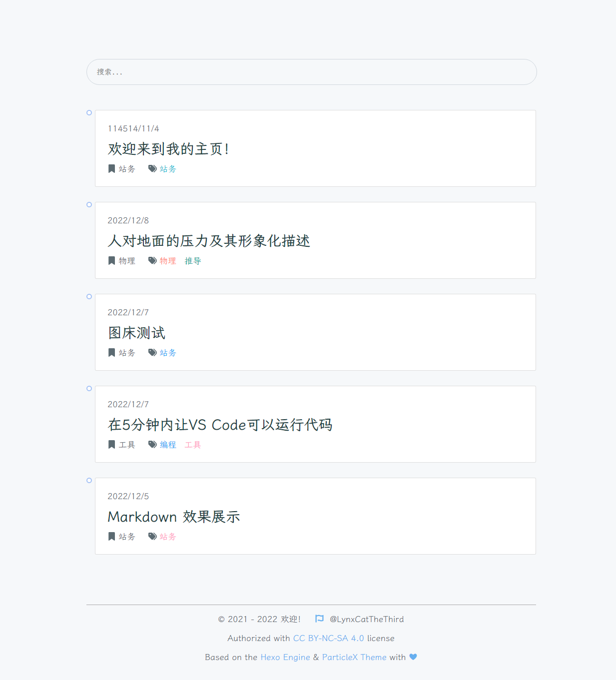Click the blue heart icon in footer

[x=413, y=657]
